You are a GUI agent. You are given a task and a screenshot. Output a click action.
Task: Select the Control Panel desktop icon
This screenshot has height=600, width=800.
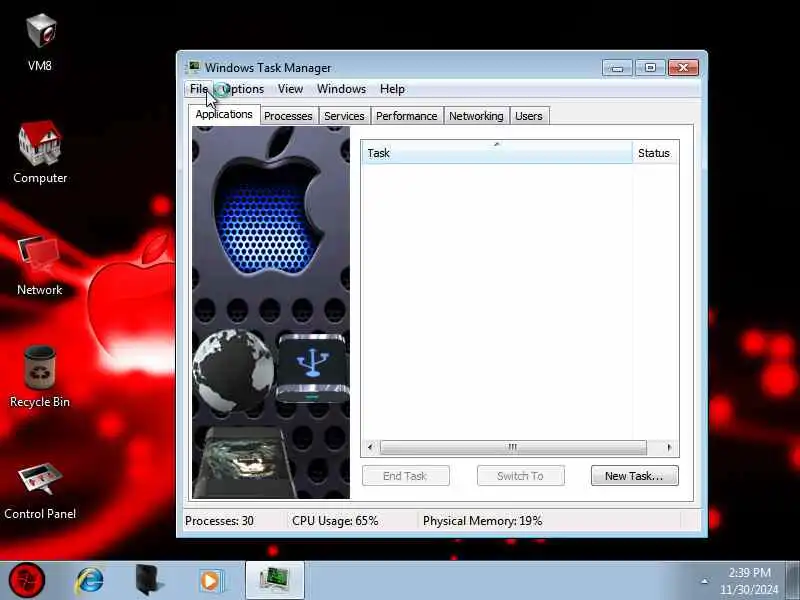pyautogui.click(x=40, y=491)
